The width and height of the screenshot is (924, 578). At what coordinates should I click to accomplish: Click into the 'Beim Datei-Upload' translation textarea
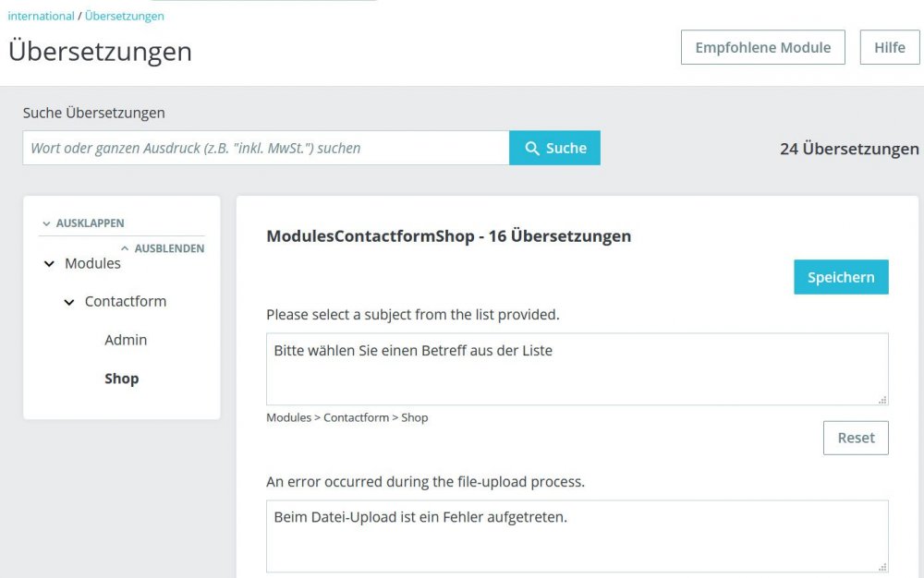pyautogui.click(x=577, y=536)
